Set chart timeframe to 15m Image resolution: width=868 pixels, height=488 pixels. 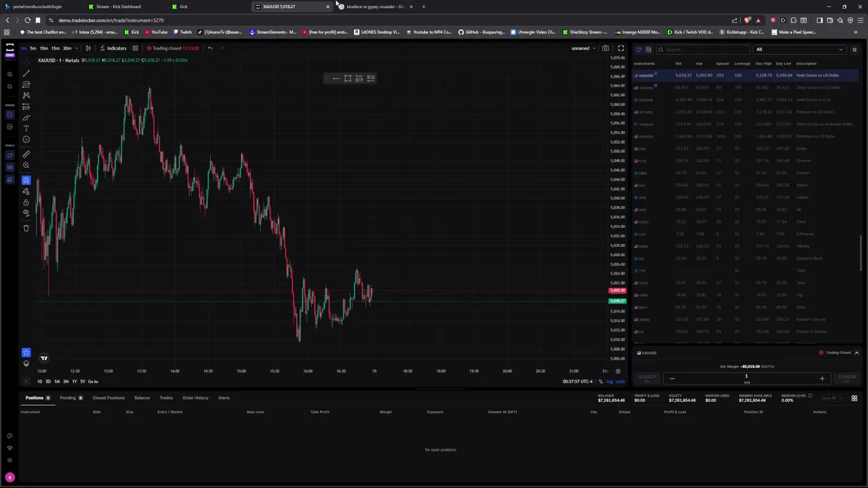click(x=56, y=48)
